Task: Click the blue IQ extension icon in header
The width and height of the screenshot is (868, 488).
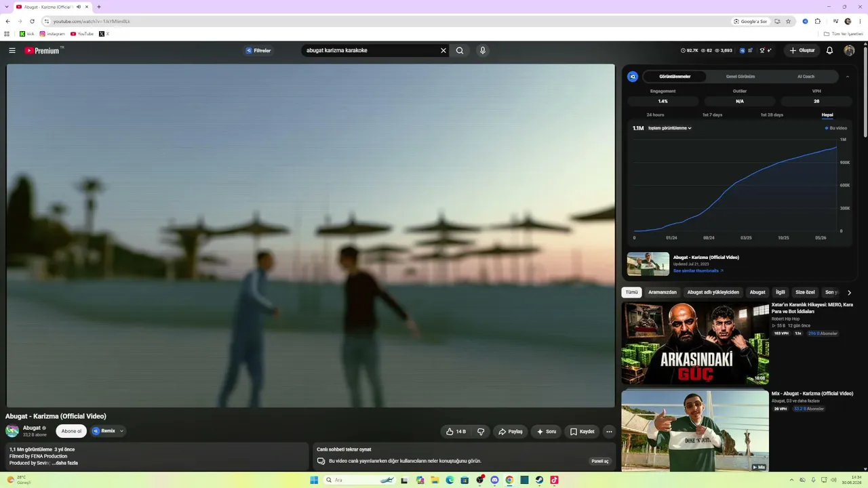Action: coord(742,50)
